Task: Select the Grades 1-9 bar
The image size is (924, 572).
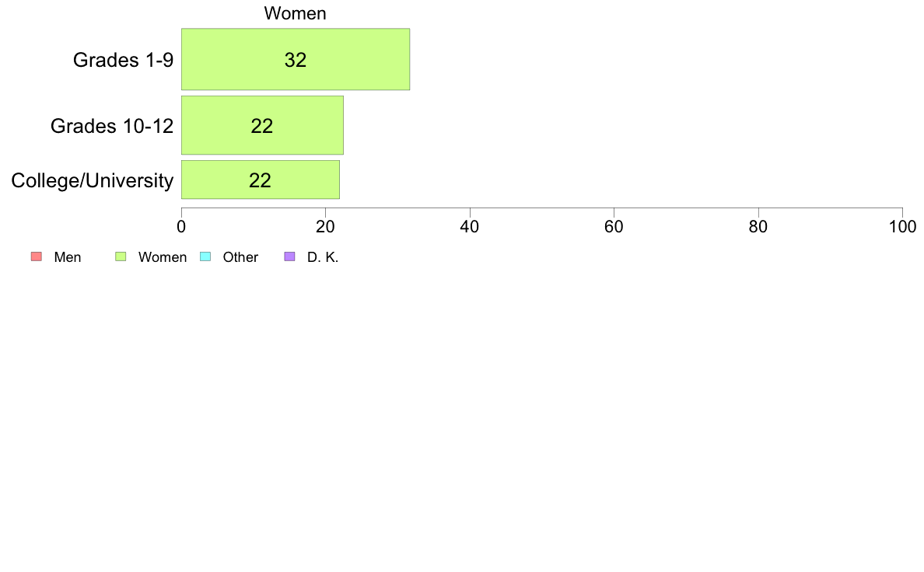Action: coord(296,60)
